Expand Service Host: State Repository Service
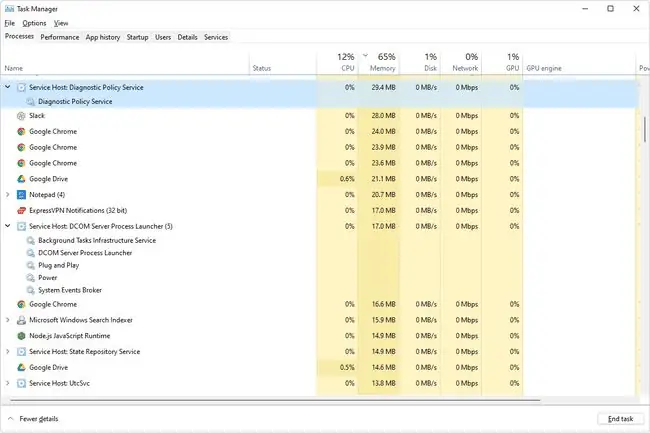 coord(7,351)
